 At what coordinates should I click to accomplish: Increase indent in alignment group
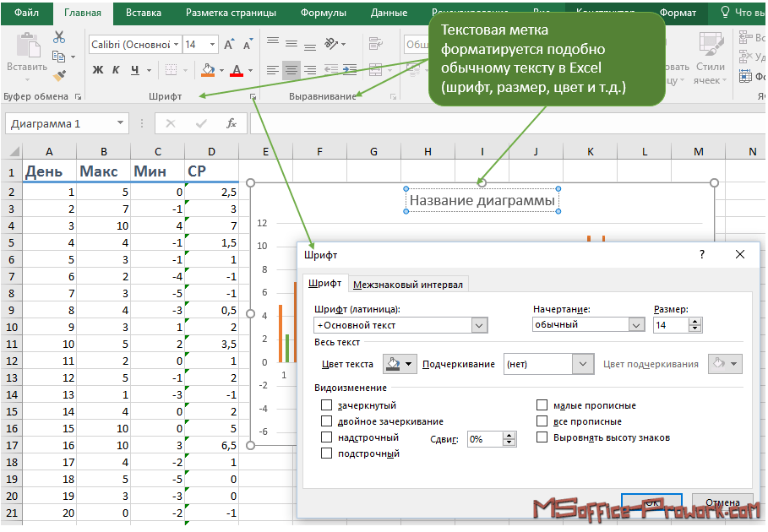click(350, 69)
